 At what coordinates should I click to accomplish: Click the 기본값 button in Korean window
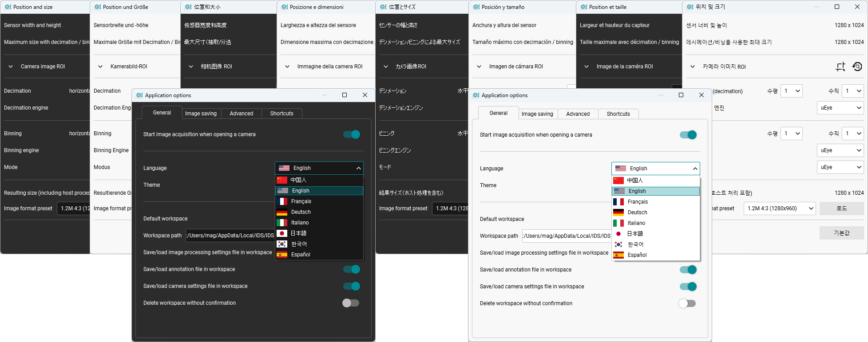coord(842,233)
